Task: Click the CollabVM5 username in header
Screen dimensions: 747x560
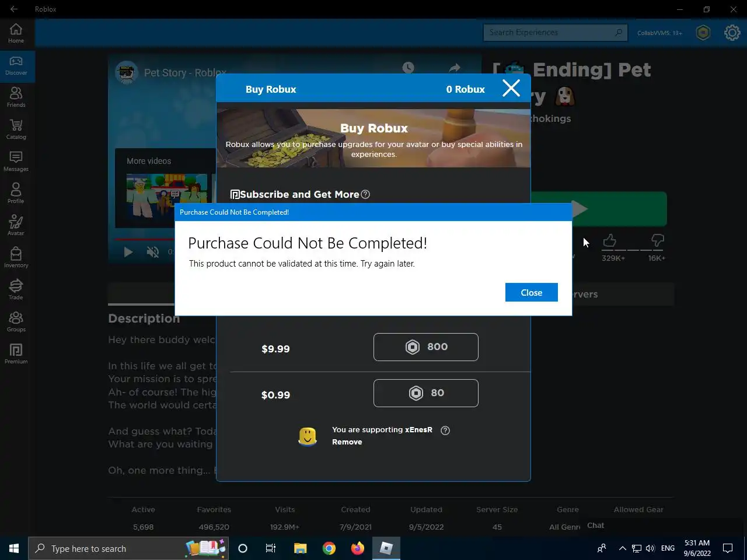Action: pyautogui.click(x=659, y=33)
